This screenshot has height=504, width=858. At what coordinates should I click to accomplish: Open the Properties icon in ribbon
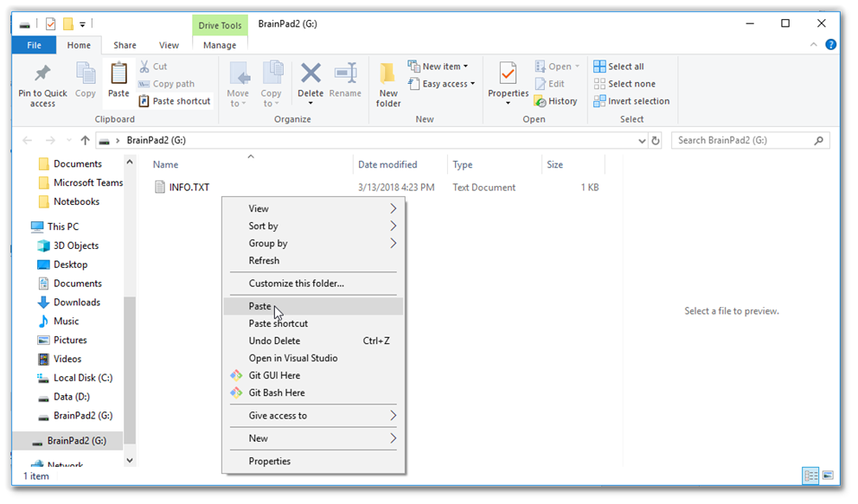(508, 74)
